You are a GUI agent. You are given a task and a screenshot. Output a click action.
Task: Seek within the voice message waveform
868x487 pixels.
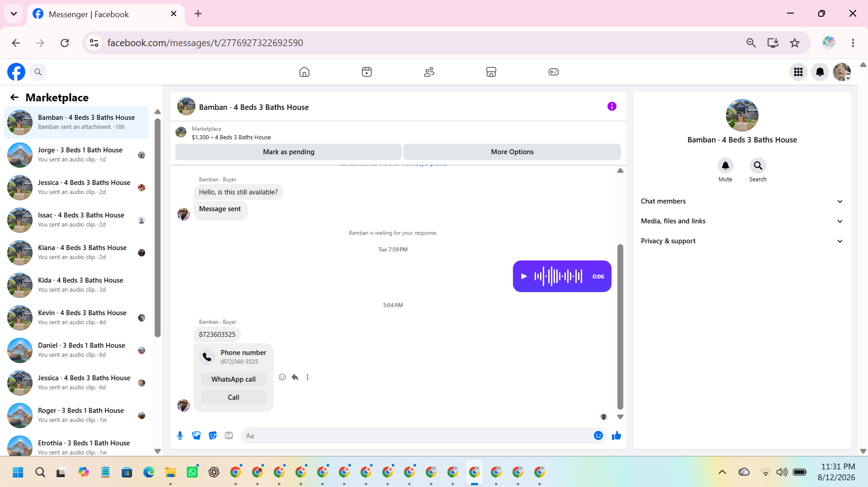coord(559,276)
